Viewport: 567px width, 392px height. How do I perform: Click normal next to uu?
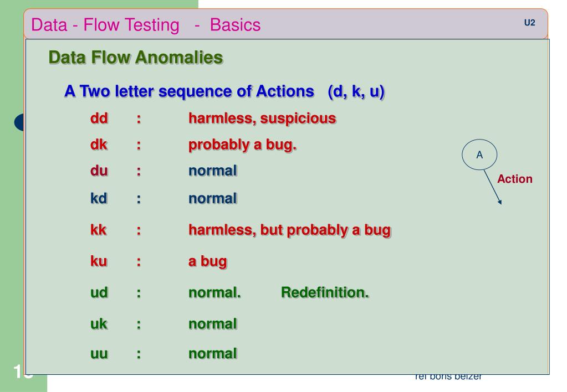tap(213, 353)
